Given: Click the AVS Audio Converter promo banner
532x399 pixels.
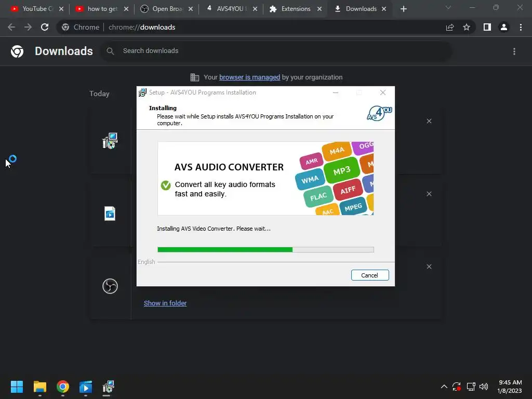Looking at the screenshot, I should tap(265, 179).
